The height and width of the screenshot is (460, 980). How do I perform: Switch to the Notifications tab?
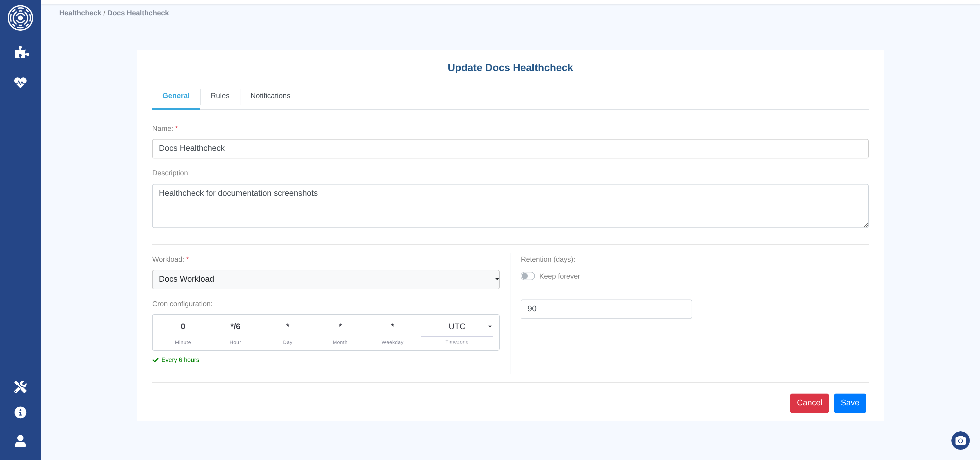point(270,96)
